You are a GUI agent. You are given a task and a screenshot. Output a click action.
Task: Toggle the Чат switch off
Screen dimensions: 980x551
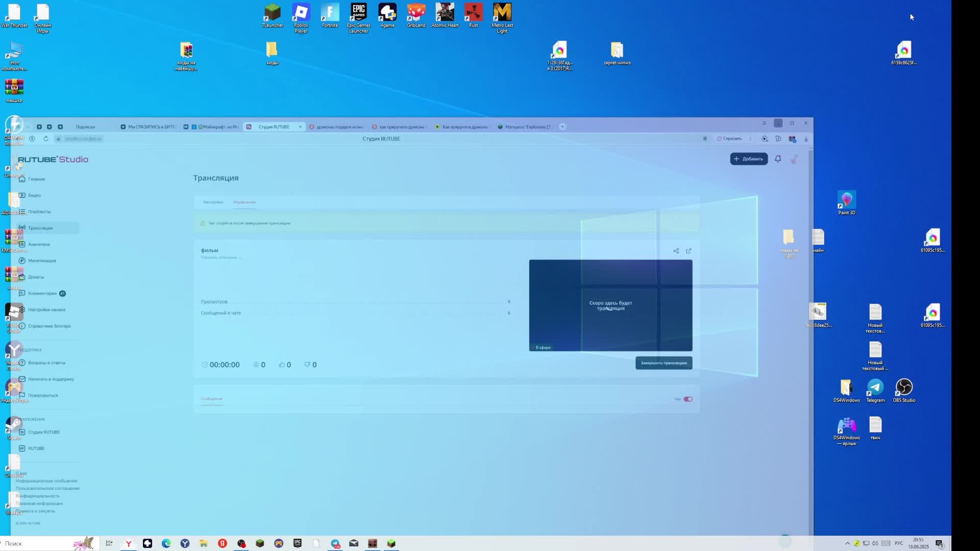coord(688,399)
